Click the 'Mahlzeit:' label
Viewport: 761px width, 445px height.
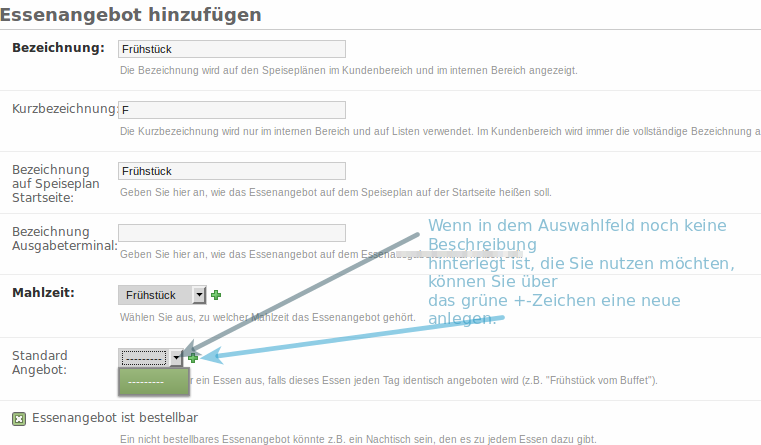(43, 293)
